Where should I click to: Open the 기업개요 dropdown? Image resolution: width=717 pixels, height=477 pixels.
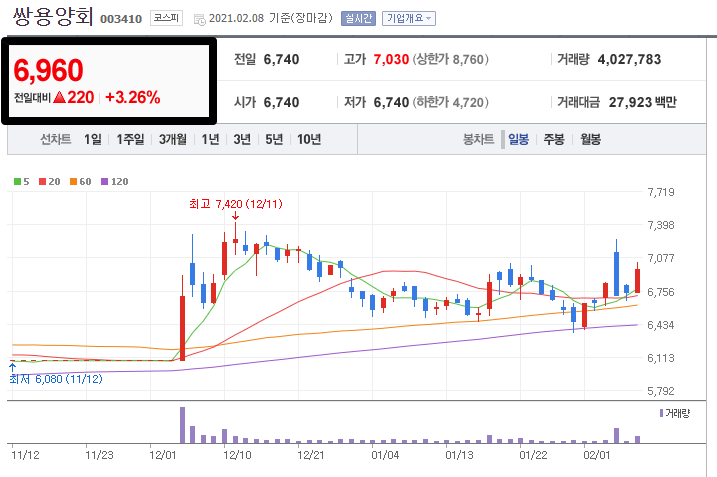(409, 18)
